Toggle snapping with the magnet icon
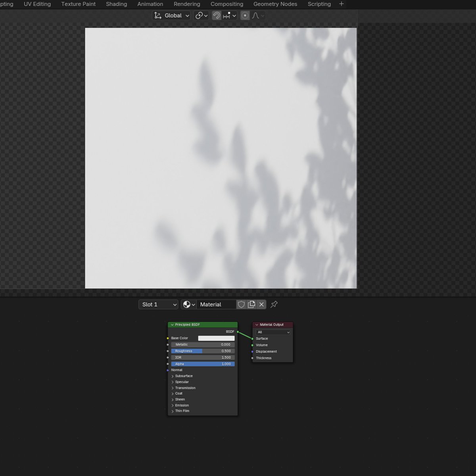Viewport: 476px width, 476px height. (216, 15)
